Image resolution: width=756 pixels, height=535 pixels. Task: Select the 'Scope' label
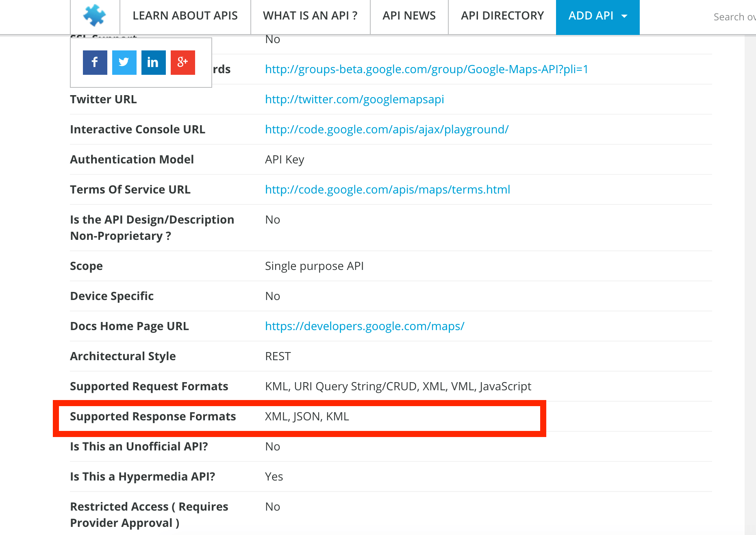[x=86, y=266]
